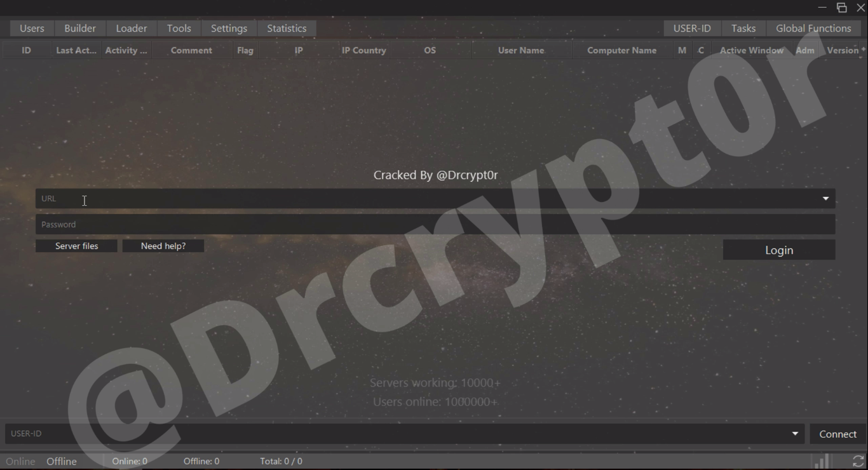The image size is (868, 470).
Task: Click the Server files button
Action: click(76, 246)
